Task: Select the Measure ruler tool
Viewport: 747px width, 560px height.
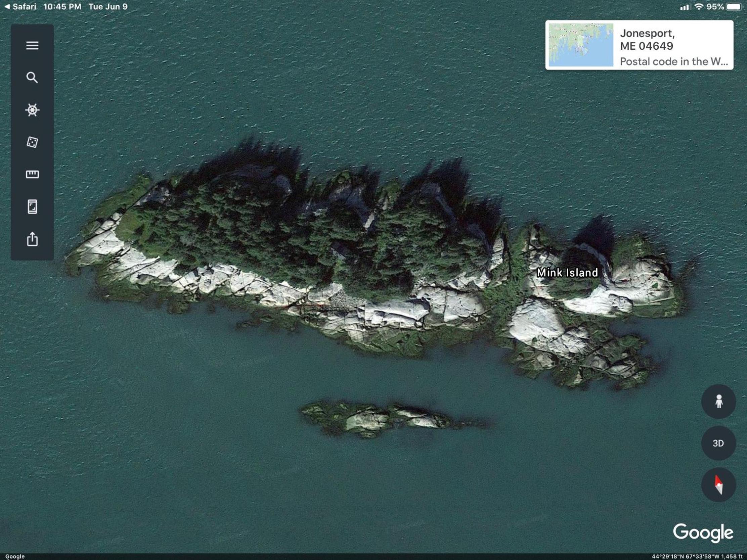Action: pos(32,174)
